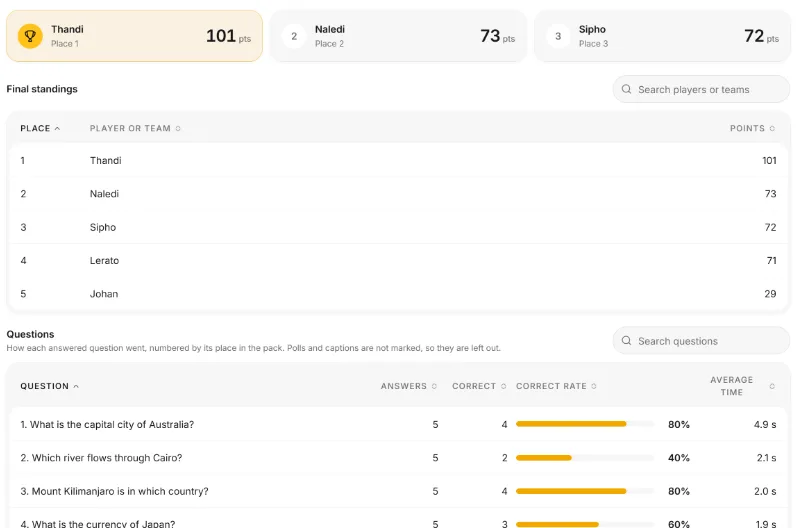Click the 4.9 s average time
The image size is (800, 528).
(x=765, y=424)
